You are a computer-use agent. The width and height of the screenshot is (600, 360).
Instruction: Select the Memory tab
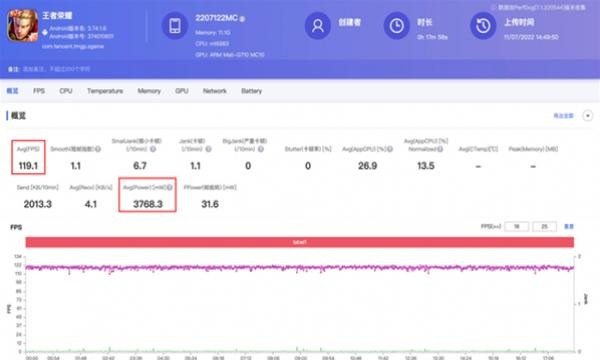pos(149,91)
